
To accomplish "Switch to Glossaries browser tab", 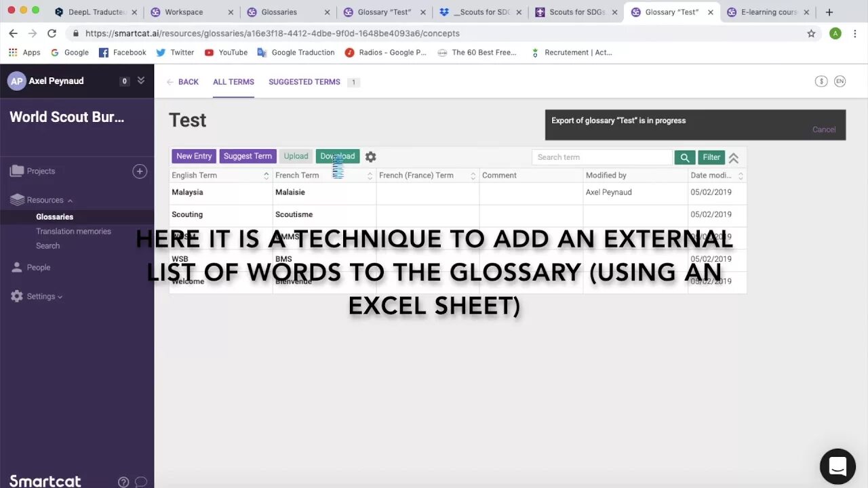I will 287,12.
